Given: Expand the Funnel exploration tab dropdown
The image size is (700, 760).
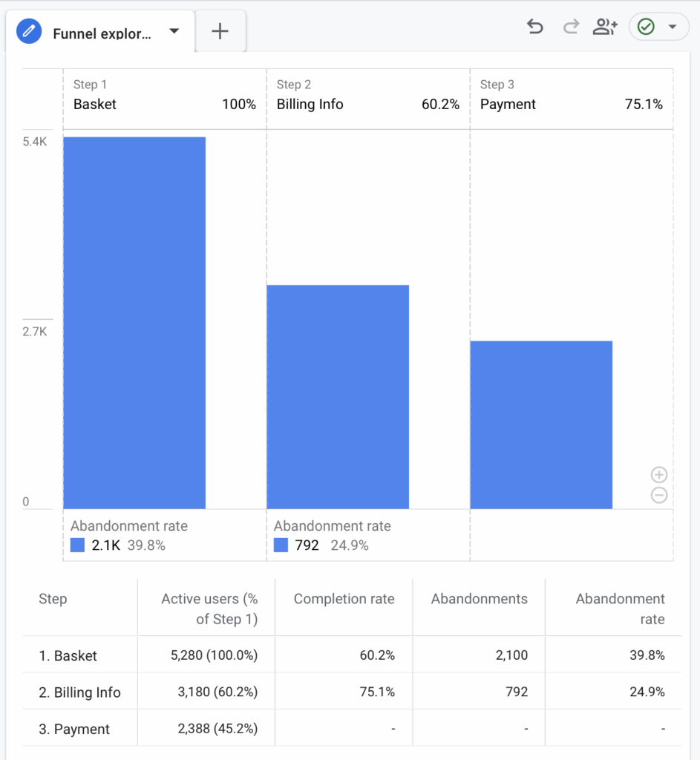Looking at the screenshot, I should [174, 31].
